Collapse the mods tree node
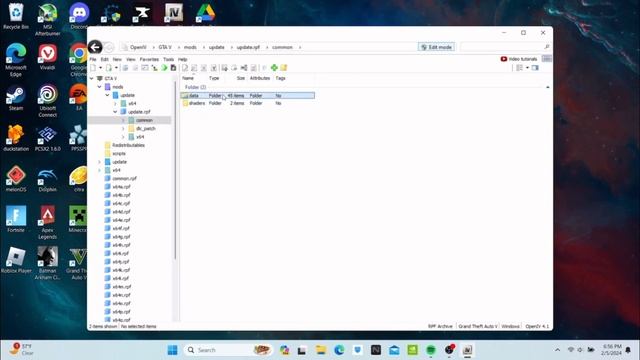This screenshot has width=640, height=360. pos(100,87)
